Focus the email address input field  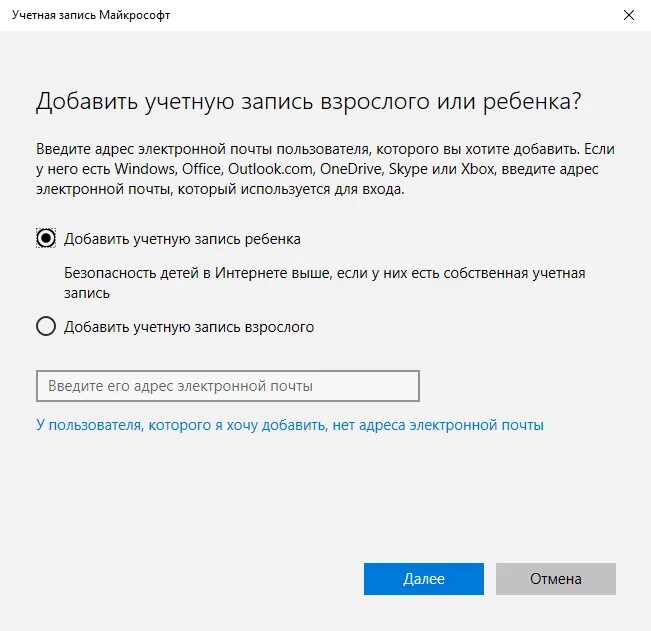pyautogui.click(x=228, y=386)
